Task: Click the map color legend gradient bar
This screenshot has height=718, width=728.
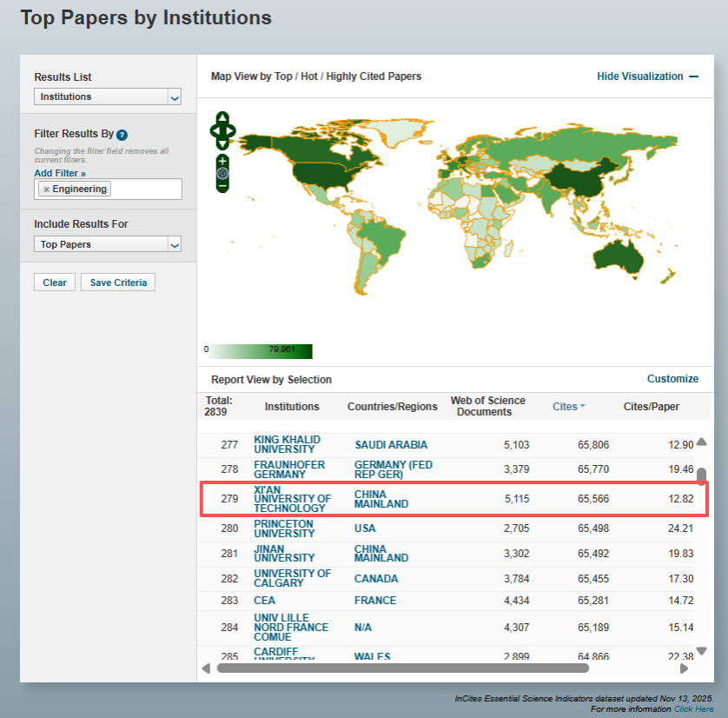Action: [x=261, y=351]
